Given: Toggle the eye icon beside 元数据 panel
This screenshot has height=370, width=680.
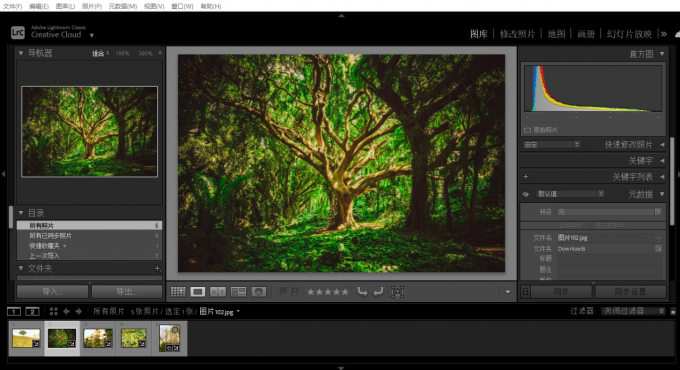Looking at the screenshot, I should pos(526,194).
